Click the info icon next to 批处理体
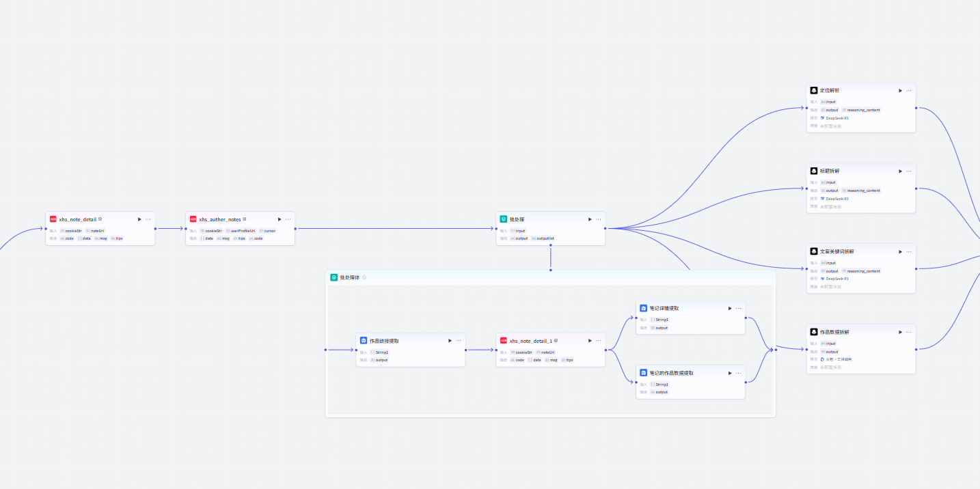This screenshot has width=980, height=489. (364, 278)
